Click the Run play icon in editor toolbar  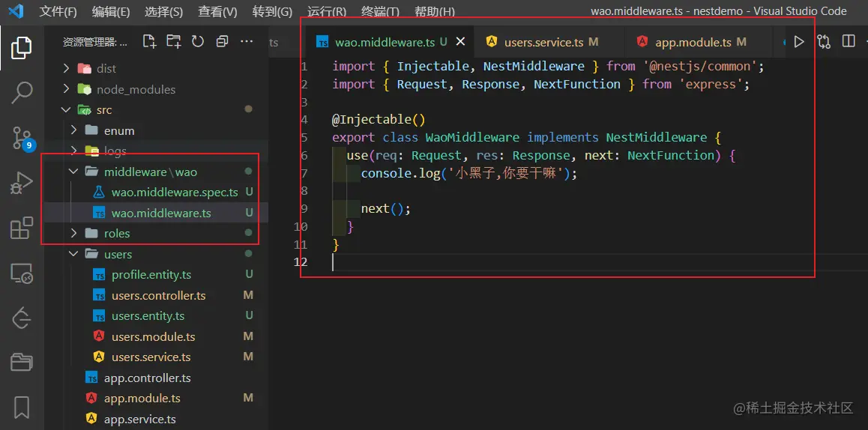pos(798,41)
